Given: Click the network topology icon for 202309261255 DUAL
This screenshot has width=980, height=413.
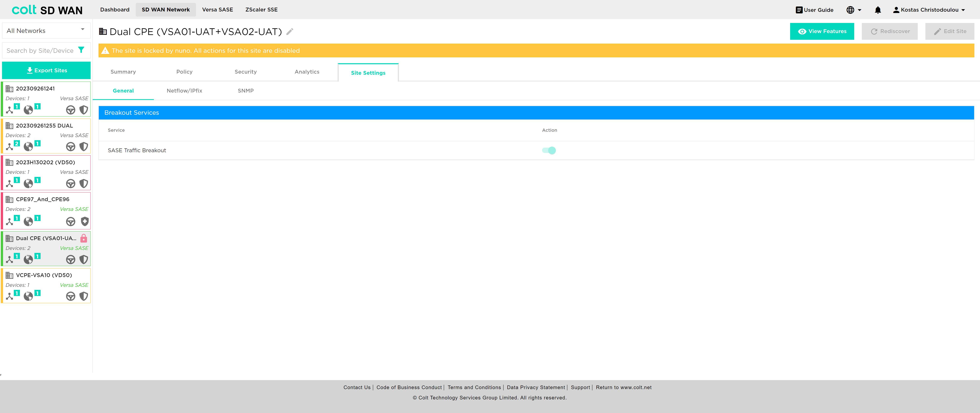Looking at the screenshot, I should pyautogui.click(x=10, y=147).
